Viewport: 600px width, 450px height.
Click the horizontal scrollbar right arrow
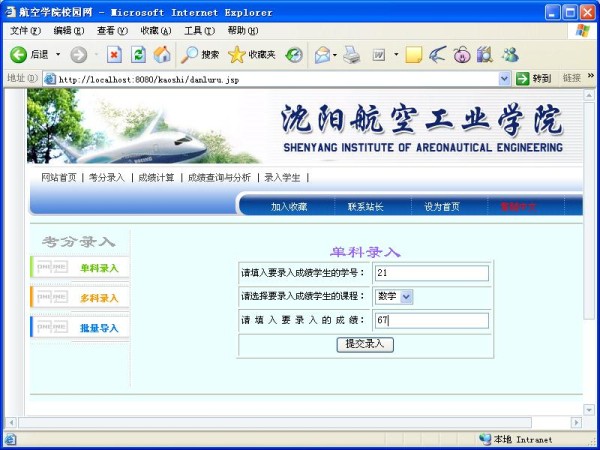[x=576, y=422]
